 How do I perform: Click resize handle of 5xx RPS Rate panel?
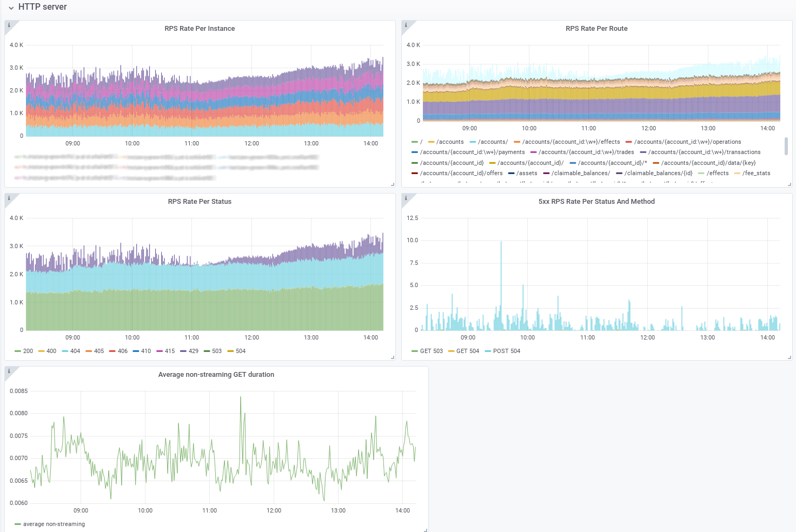[790, 358]
